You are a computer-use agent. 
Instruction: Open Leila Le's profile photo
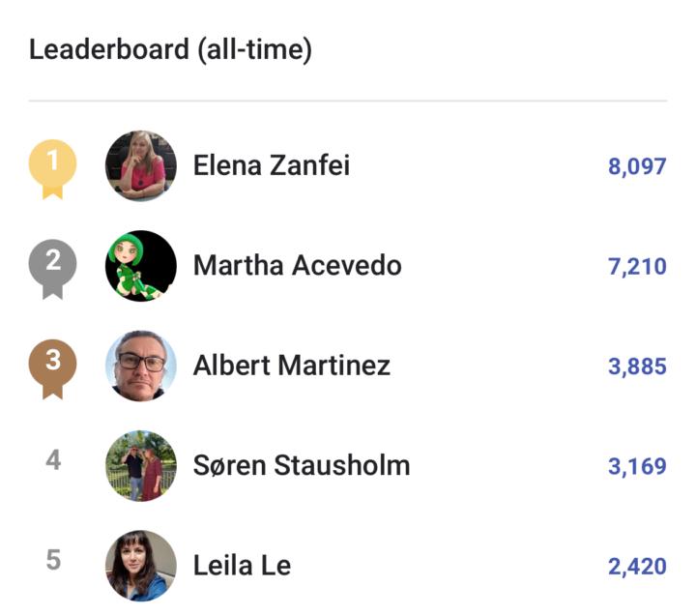pyautogui.click(x=141, y=566)
